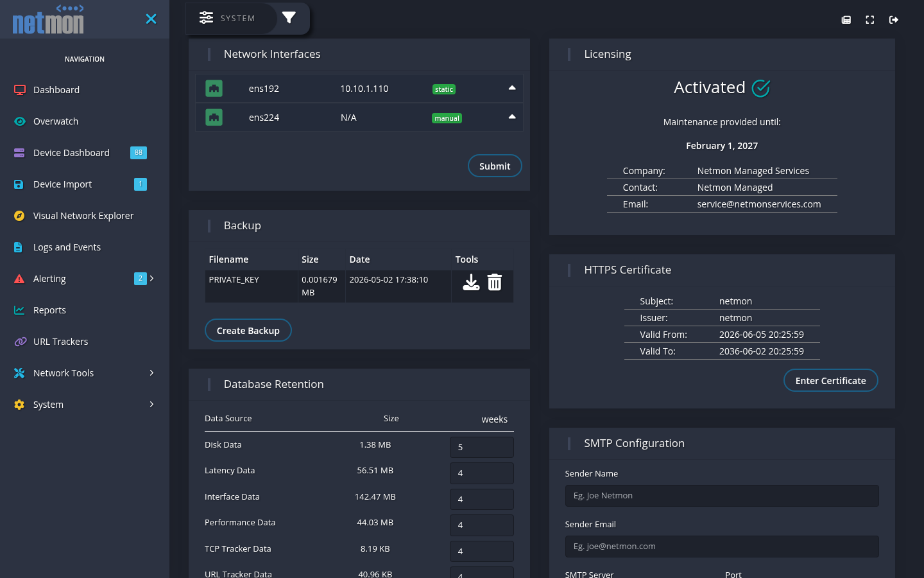Image resolution: width=924 pixels, height=578 pixels.
Task: Click the Activated checkmark icon
Action: click(x=761, y=88)
